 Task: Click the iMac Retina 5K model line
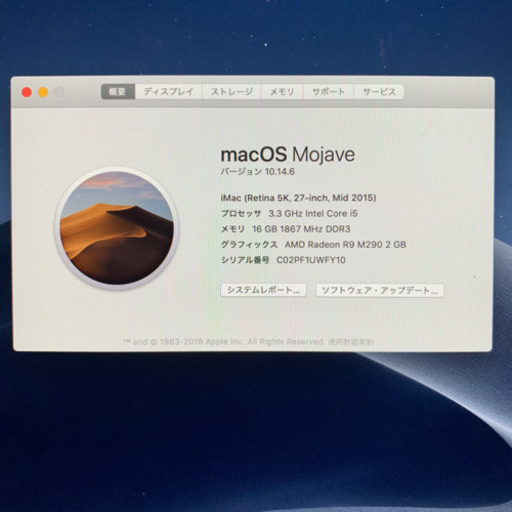coord(298,198)
